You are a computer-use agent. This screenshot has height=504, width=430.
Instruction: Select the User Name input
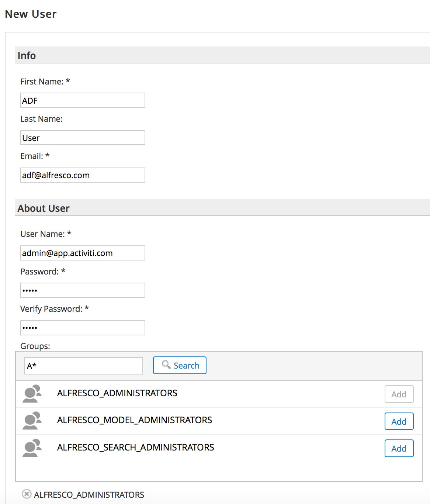83,253
